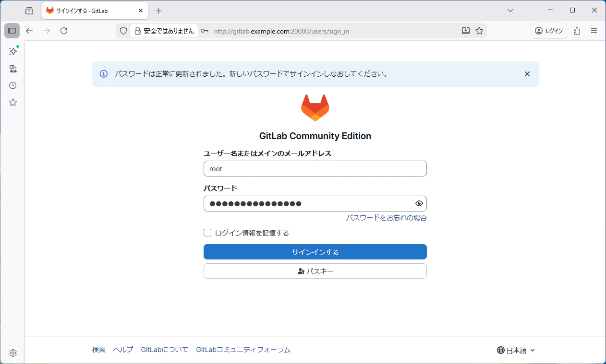Open bookmarks star in the sidebar
606x364 pixels.
(x=13, y=102)
